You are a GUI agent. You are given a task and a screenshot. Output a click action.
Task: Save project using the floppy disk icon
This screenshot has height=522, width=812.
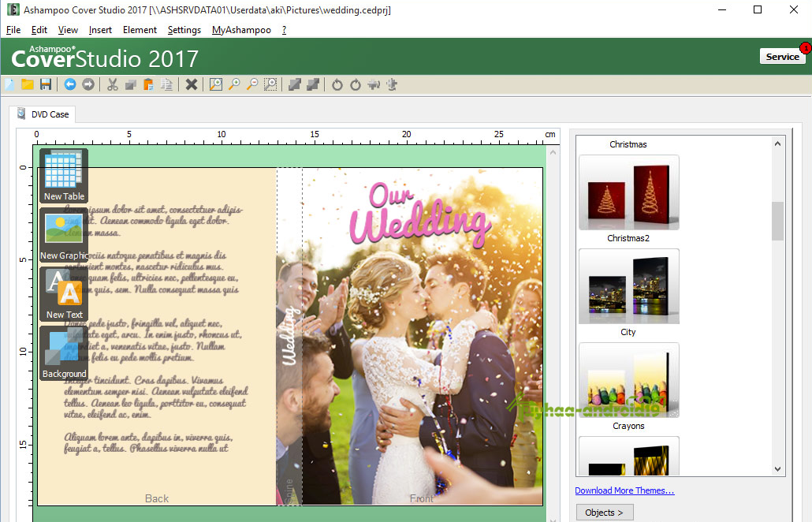point(46,84)
